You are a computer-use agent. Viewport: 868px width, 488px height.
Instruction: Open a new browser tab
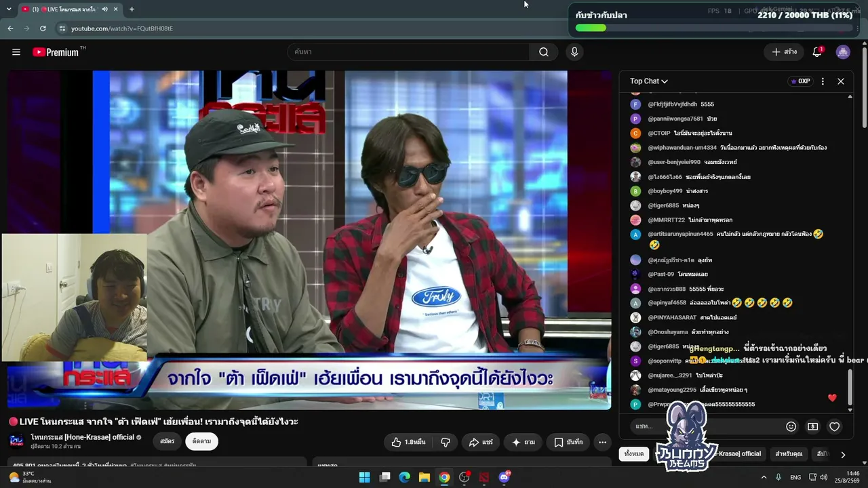pyautogui.click(x=132, y=9)
